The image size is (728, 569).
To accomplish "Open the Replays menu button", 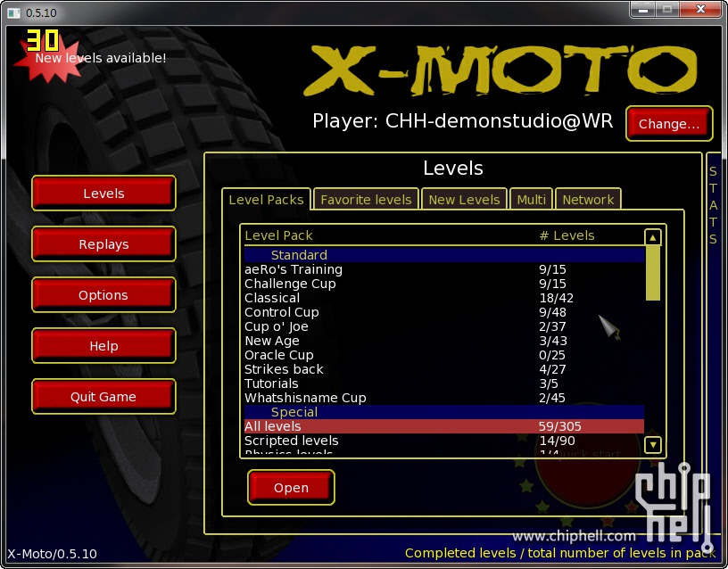I will pos(103,244).
